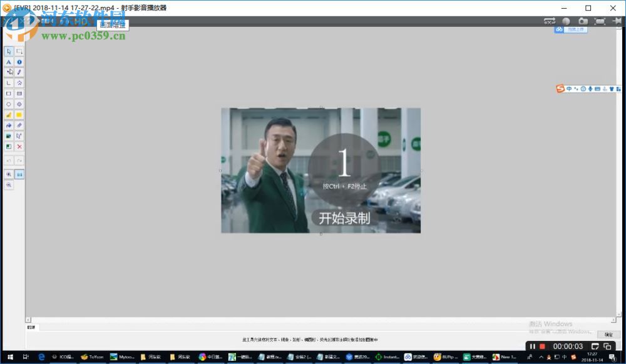This screenshot has height=364, width=626.
Task: Select the ellipse annotation tool
Action: coord(9,104)
